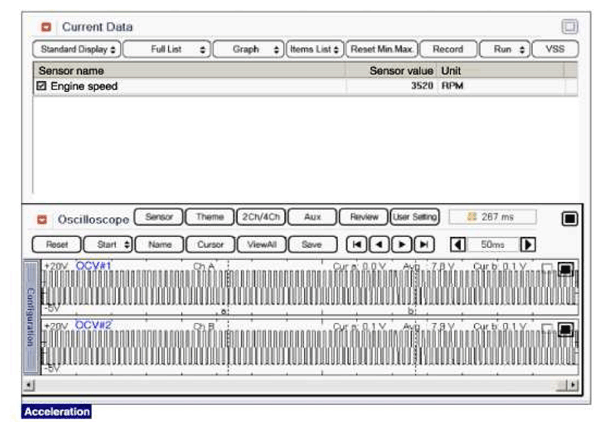Image resolution: width=603 pixels, height=431 pixels.
Task: Click the horizontal scrollbar right arrow
Action: (x=571, y=384)
